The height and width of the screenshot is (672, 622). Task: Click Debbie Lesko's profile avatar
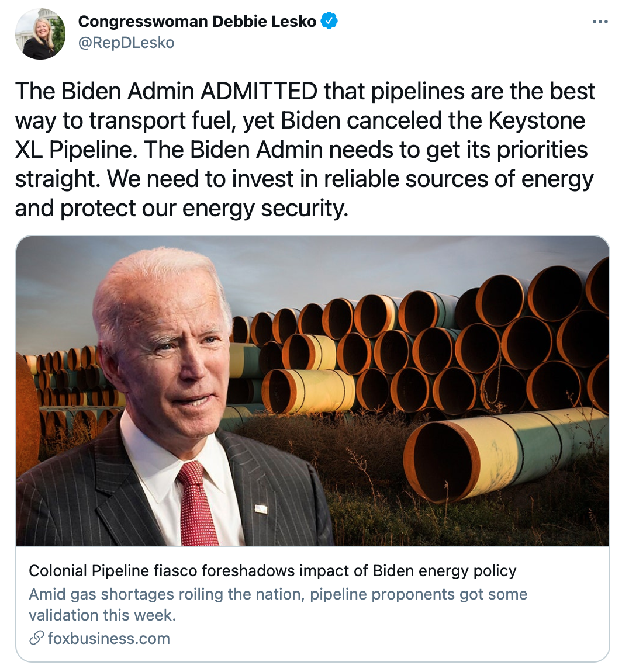40,34
